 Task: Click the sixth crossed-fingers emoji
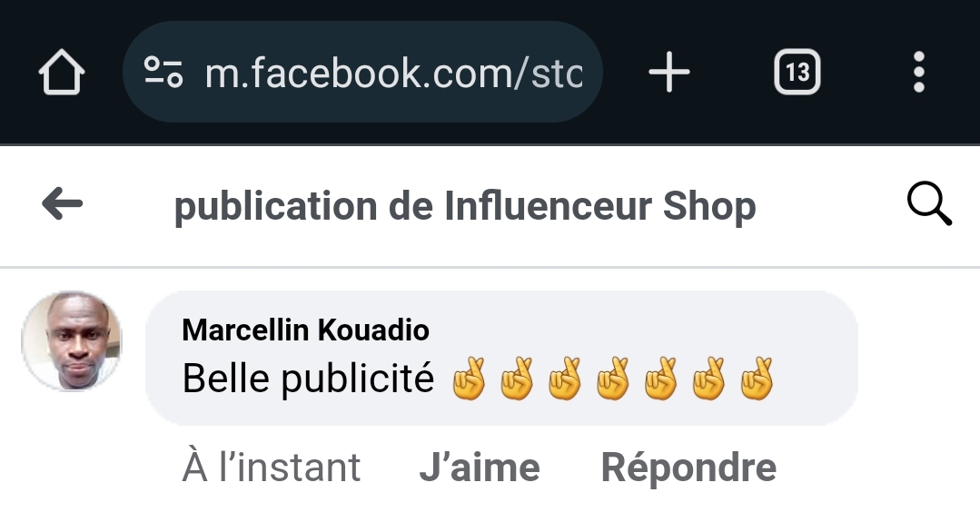(708, 379)
